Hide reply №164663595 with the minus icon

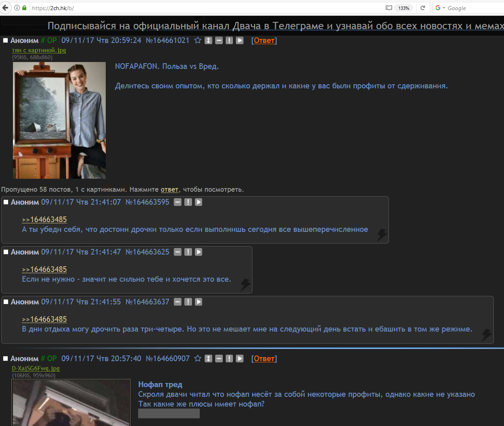(177, 202)
